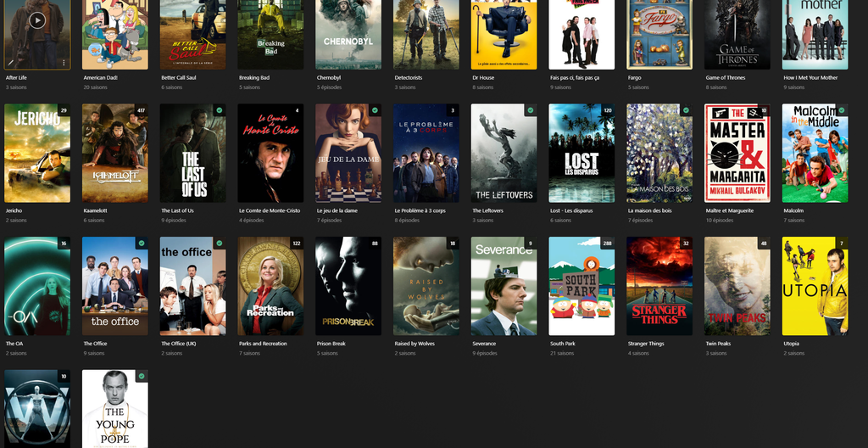The image size is (868, 448).
Task: Click the watched checkmark on The Last of Us
Action: click(x=219, y=110)
